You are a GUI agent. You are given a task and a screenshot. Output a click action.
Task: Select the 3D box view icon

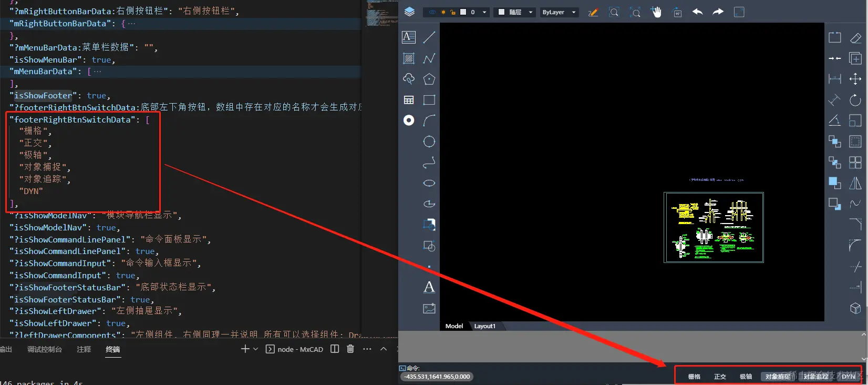click(855, 308)
